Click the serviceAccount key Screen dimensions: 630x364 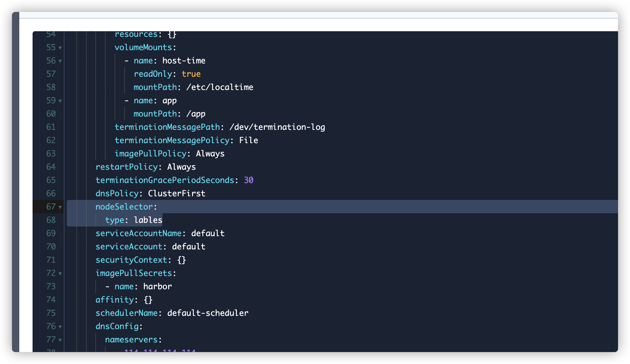(129, 247)
